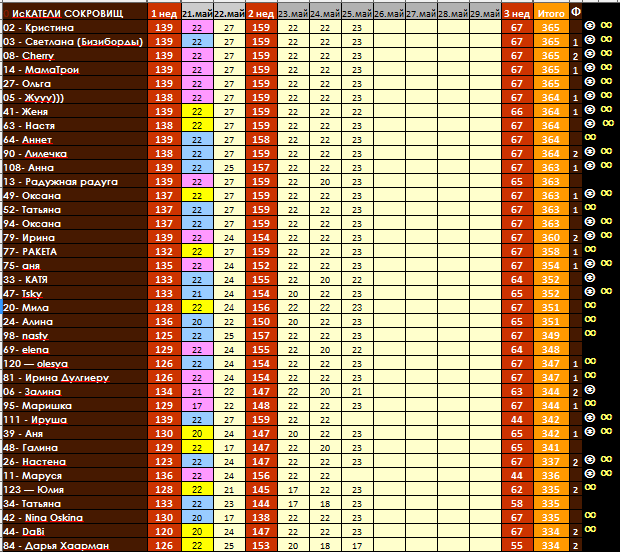Select the circled icon in the Ольга row
This screenshot has width=620, height=552.
(590, 83)
